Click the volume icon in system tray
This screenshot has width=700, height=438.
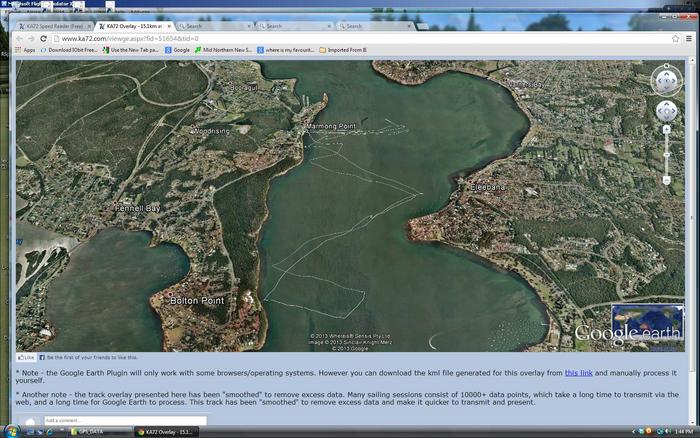(x=668, y=432)
